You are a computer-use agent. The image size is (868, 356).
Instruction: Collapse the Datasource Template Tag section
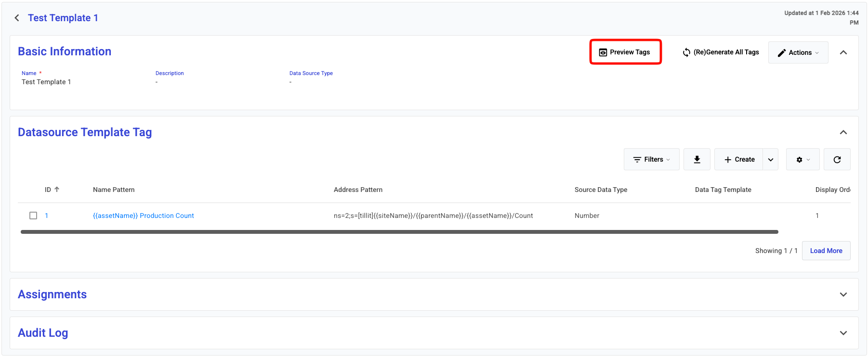[x=843, y=132]
